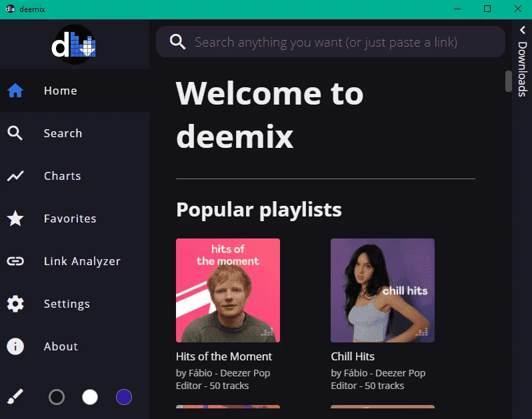Viewport: 532px width, 419px height.
Task: Click the Welcome to deemix heading
Action: coord(270,115)
